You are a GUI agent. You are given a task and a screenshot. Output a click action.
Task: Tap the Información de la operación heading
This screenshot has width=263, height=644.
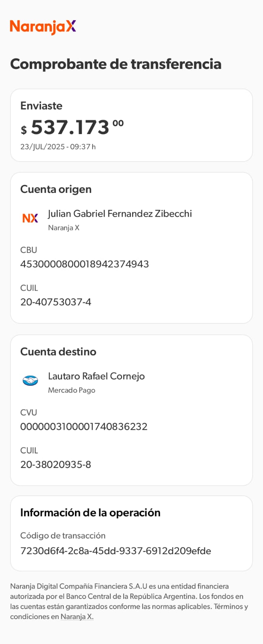point(90,513)
